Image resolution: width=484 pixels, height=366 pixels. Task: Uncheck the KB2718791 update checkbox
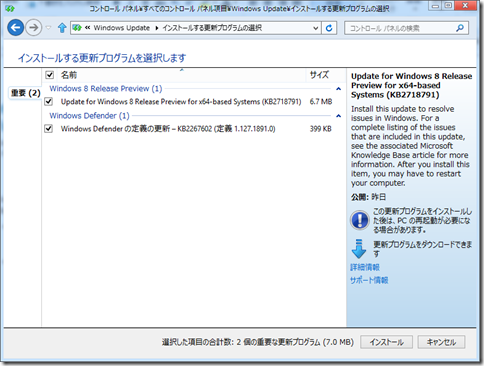[x=49, y=101]
